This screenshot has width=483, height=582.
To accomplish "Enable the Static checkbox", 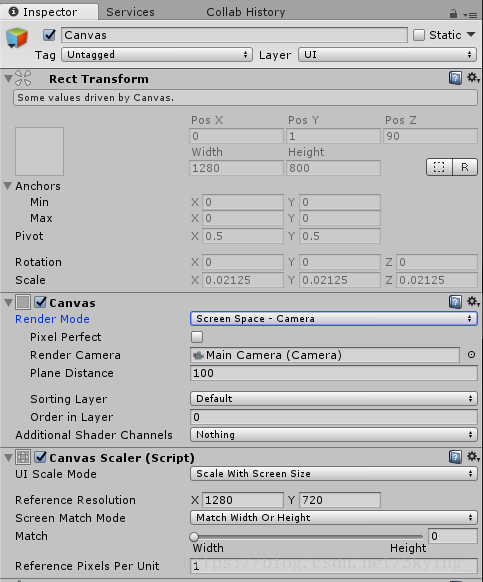I will tap(419, 35).
